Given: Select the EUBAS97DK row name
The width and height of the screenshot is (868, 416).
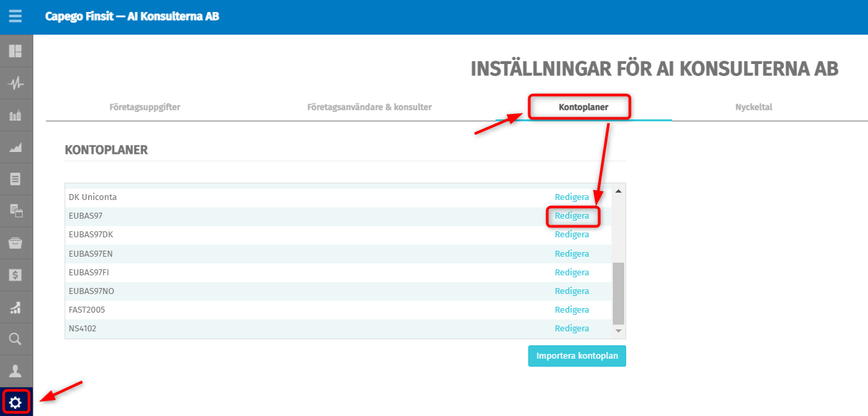Looking at the screenshot, I should click(91, 235).
